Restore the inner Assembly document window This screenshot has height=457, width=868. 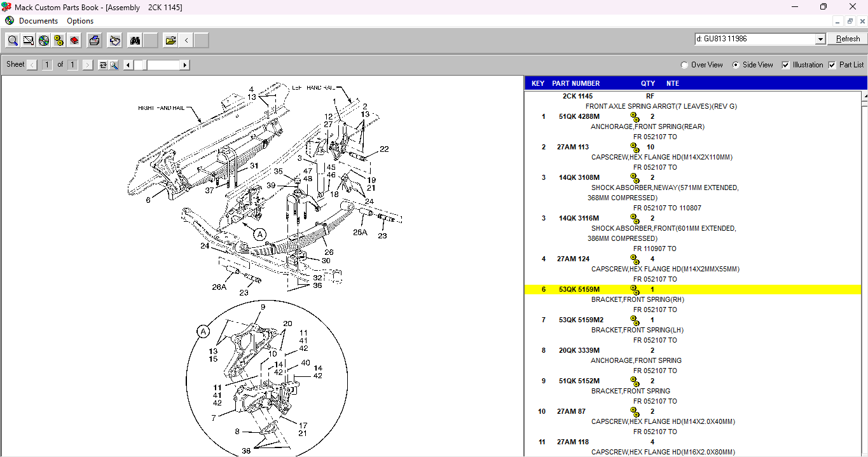pos(850,21)
